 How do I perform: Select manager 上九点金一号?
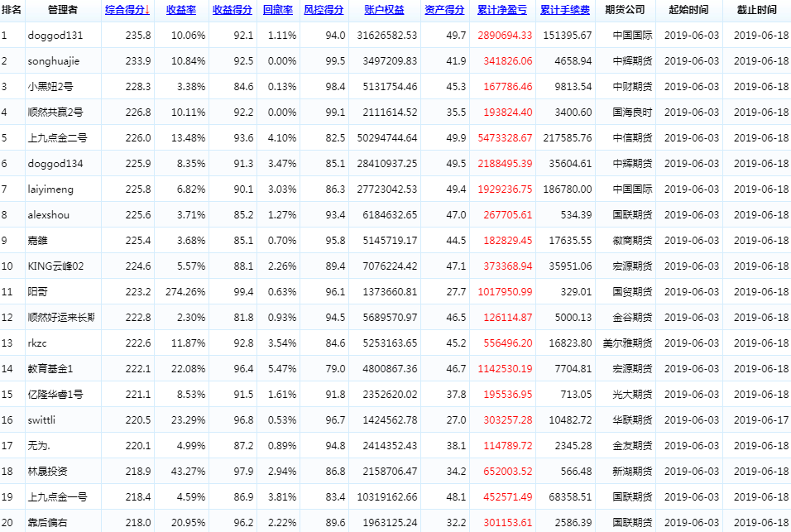pyautogui.click(x=58, y=497)
